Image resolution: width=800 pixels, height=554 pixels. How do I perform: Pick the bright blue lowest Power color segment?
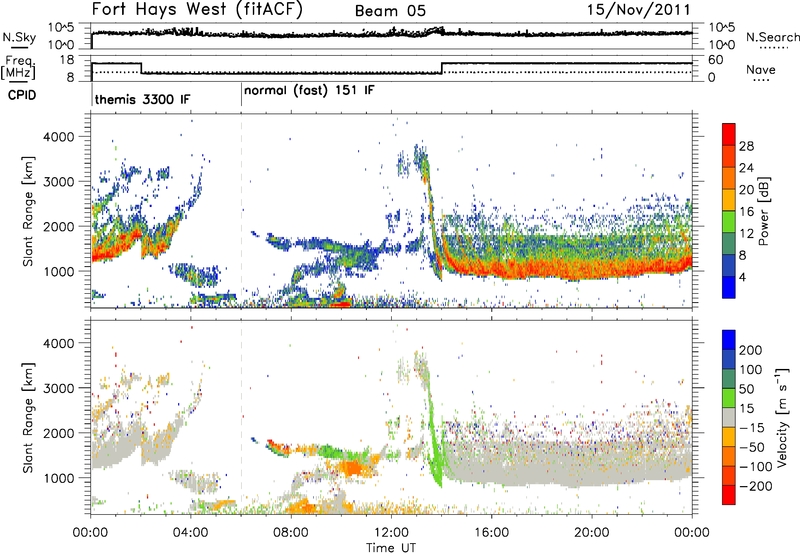pyautogui.click(x=729, y=287)
